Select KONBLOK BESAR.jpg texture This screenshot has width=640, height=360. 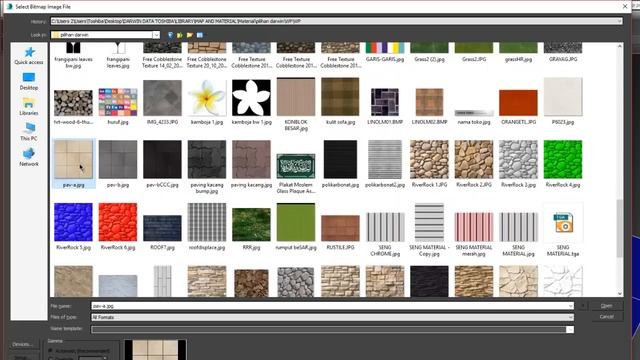pyautogui.click(x=296, y=97)
